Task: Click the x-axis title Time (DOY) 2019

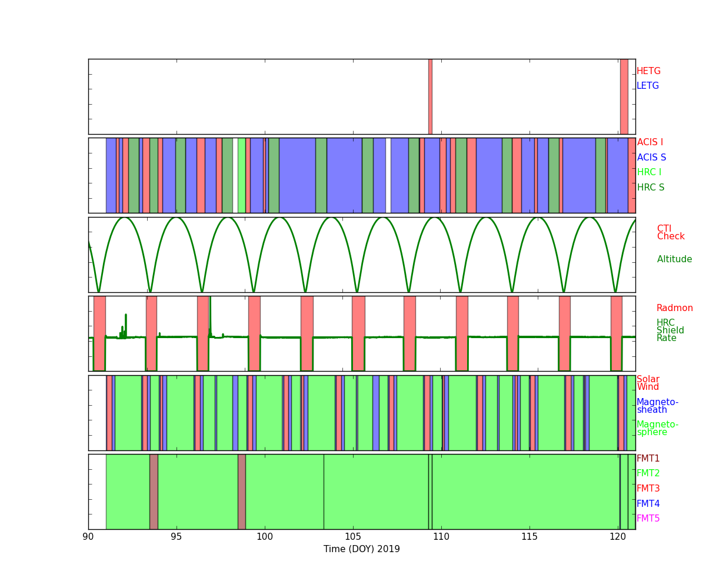Action: click(x=361, y=549)
